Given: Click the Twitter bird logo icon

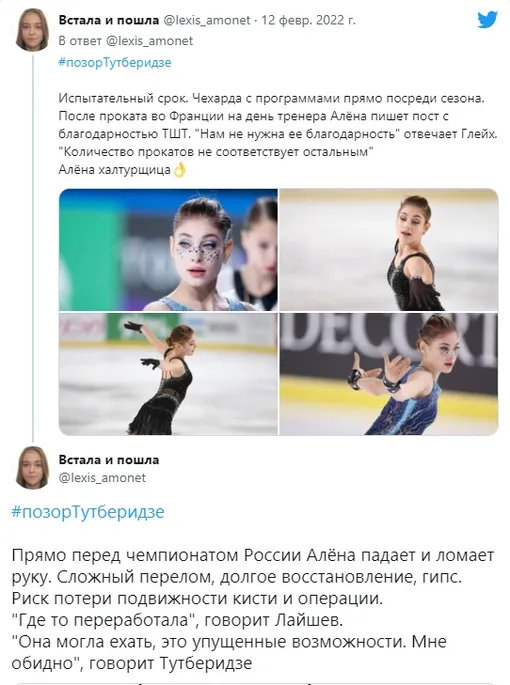Looking at the screenshot, I should click(487, 20).
